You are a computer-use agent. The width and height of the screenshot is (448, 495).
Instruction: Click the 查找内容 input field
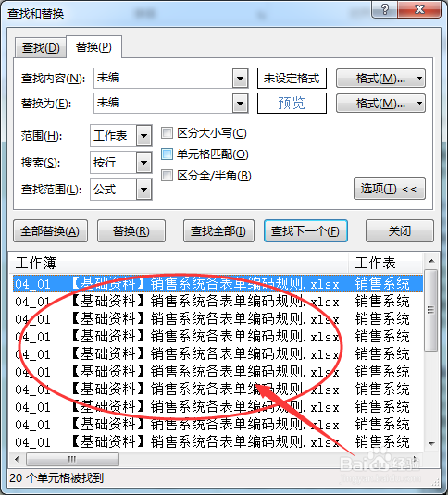(163, 78)
